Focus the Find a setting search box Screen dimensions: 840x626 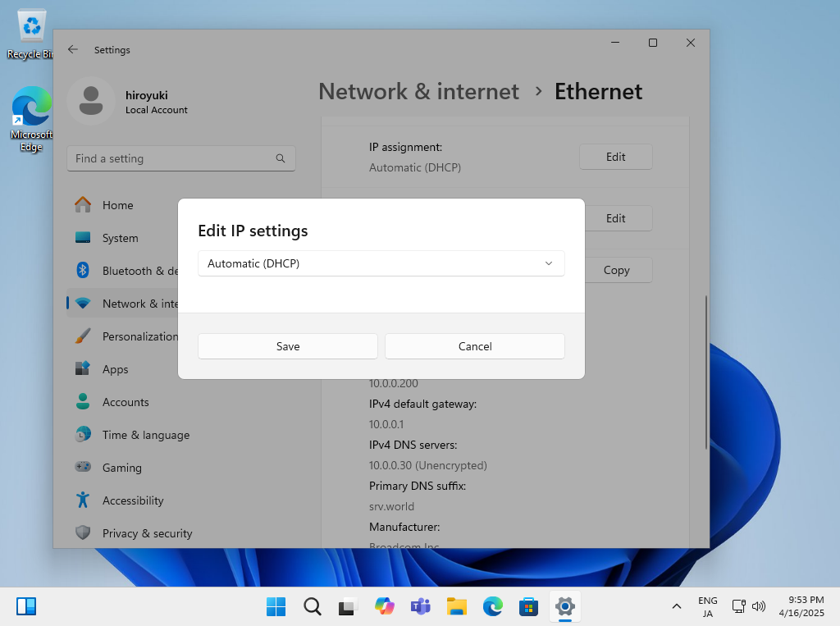(x=181, y=158)
